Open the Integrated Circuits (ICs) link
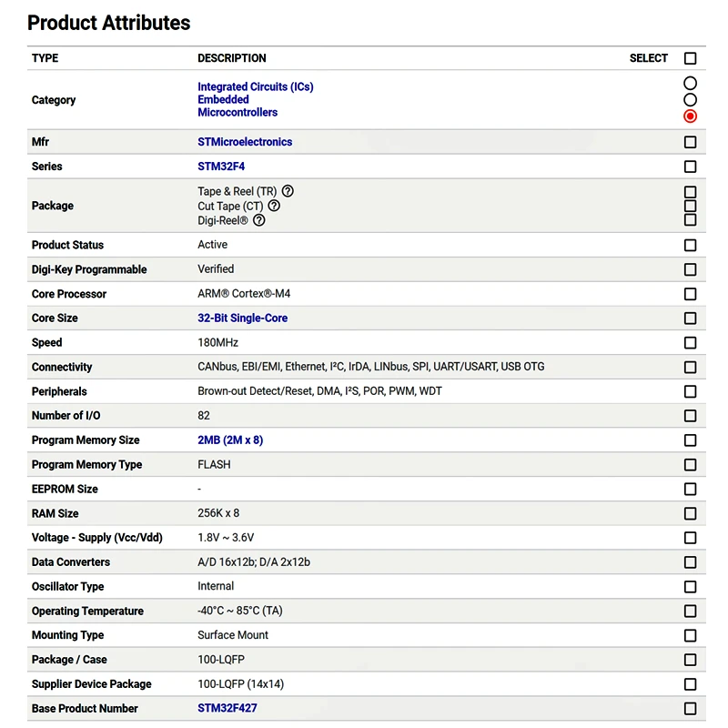This screenshot has height=728, width=728. (256, 86)
